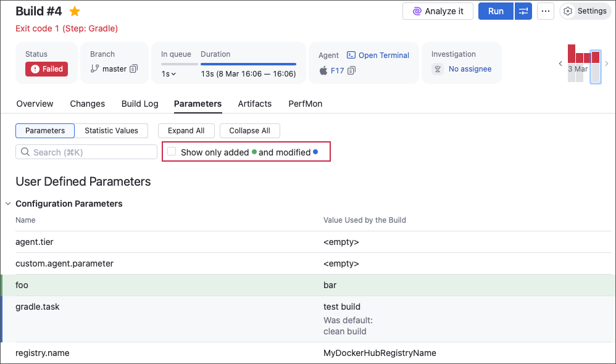Switch to the Statistic Values view

[111, 131]
